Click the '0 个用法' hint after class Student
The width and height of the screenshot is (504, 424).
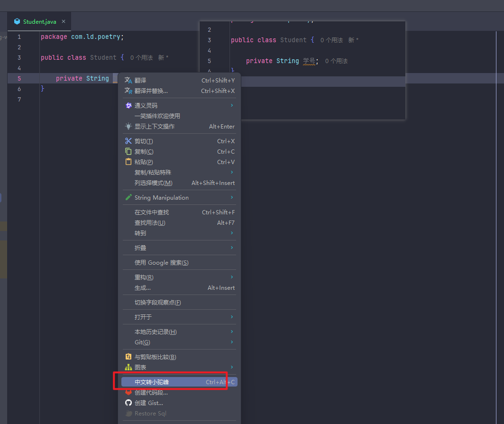(141, 57)
